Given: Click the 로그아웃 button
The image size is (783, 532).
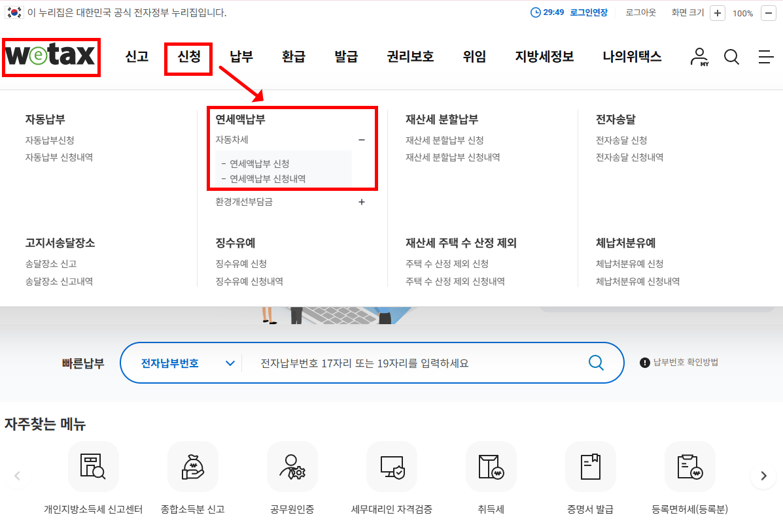Looking at the screenshot, I should tap(640, 12).
